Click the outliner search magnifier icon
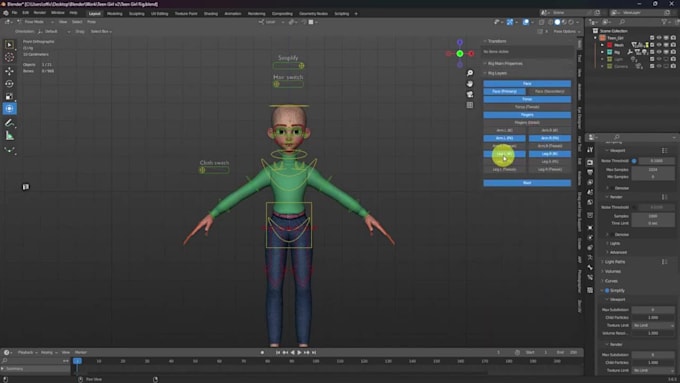Image resolution: width=680 pixels, height=383 pixels. click(x=622, y=22)
